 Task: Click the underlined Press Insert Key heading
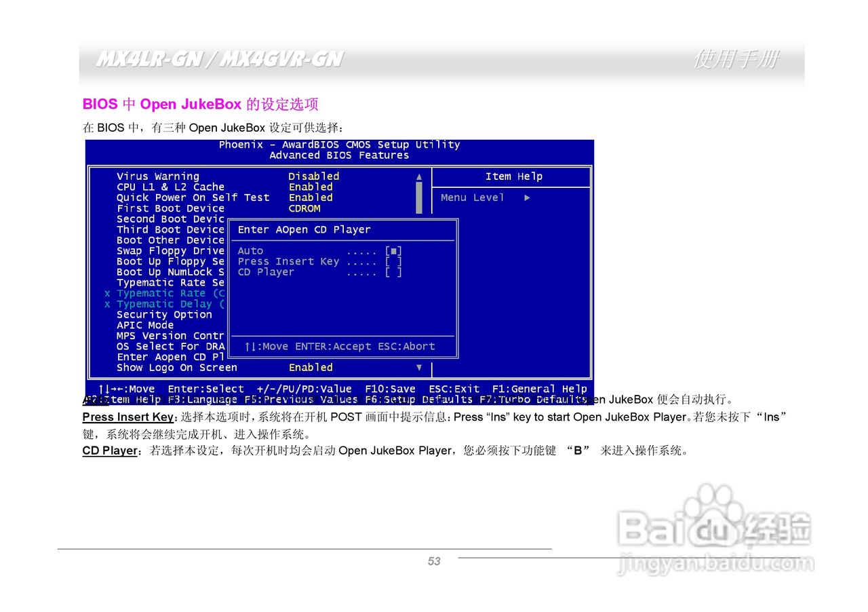click(128, 417)
